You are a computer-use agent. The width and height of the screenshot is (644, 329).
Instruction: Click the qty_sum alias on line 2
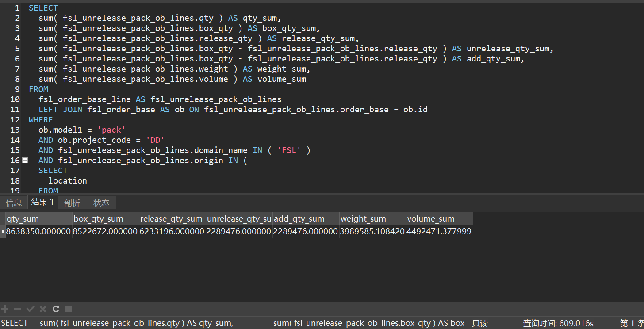point(260,18)
